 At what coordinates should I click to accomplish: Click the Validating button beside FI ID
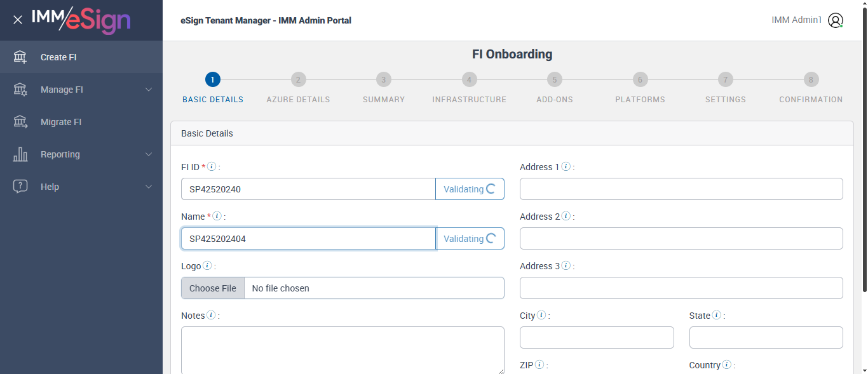(x=470, y=189)
